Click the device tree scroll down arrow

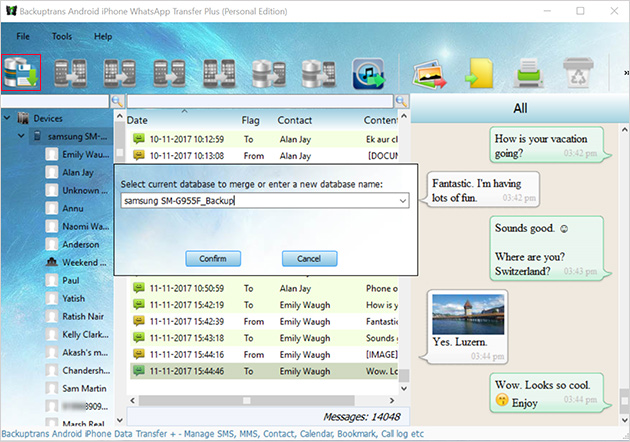[x=119, y=420]
